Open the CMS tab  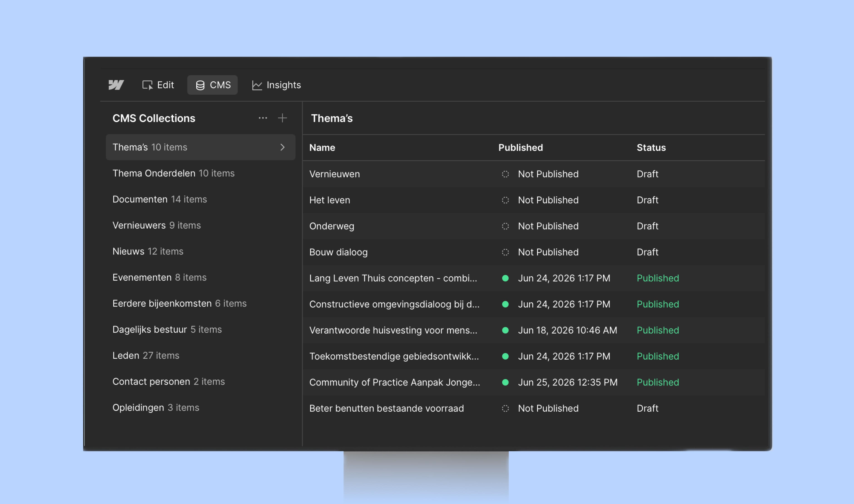point(212,85)
